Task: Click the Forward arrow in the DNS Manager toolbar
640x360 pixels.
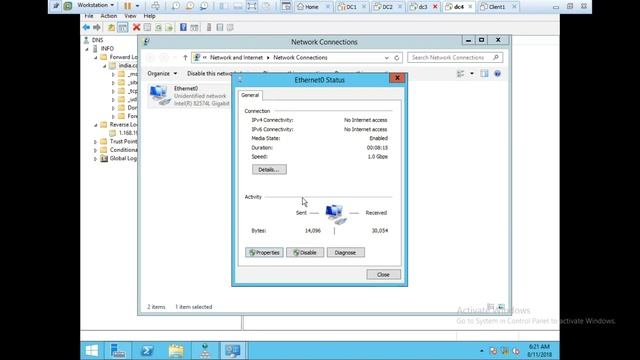Action: point(97,27)
